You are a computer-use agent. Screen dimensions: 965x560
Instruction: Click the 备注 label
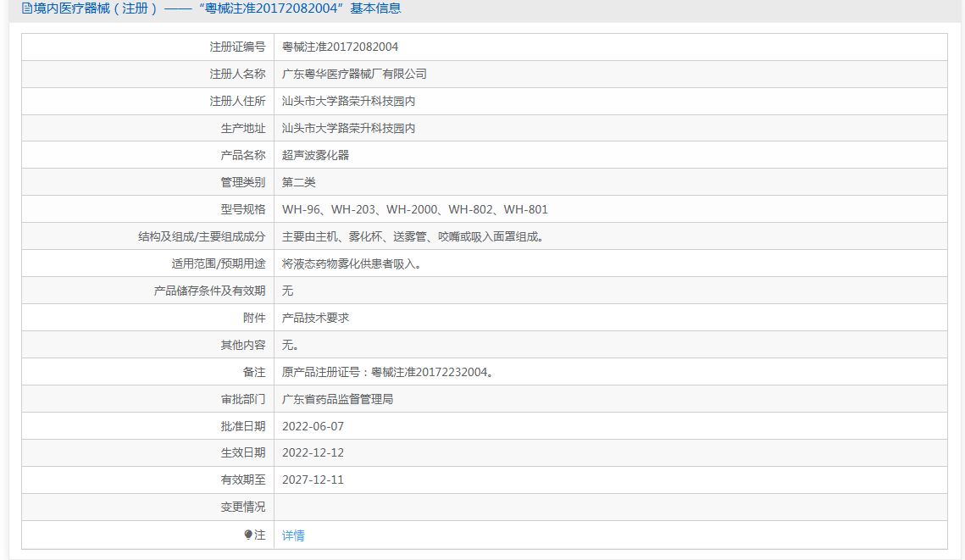click(254, 372)
